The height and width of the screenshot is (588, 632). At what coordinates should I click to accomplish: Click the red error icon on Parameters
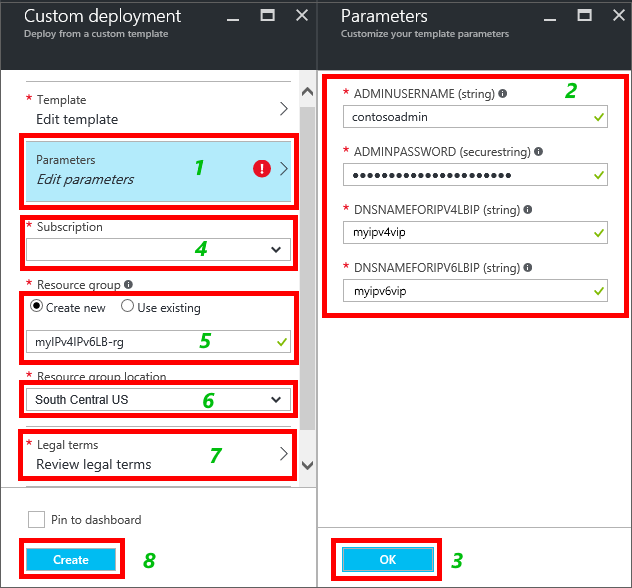[x=262, y=168]
